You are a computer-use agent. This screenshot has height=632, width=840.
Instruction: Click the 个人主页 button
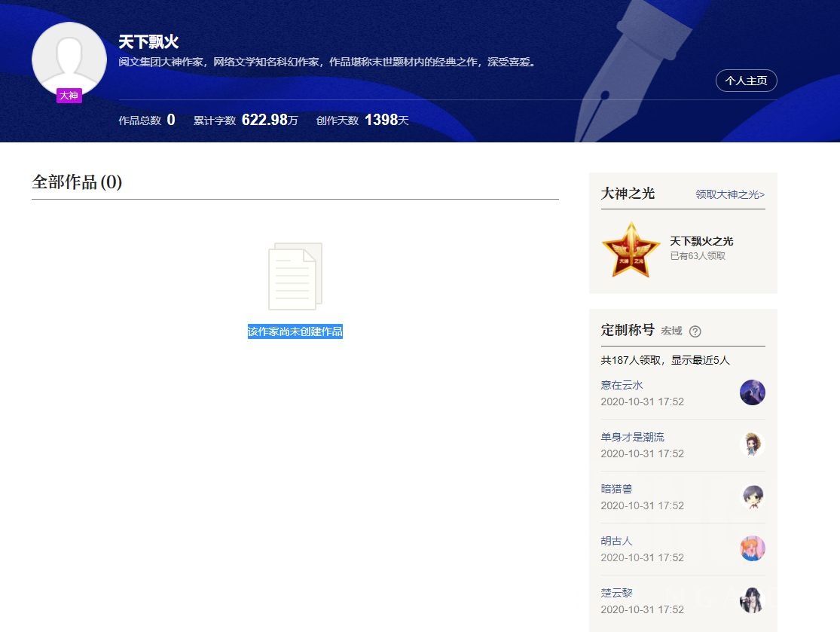746,81
